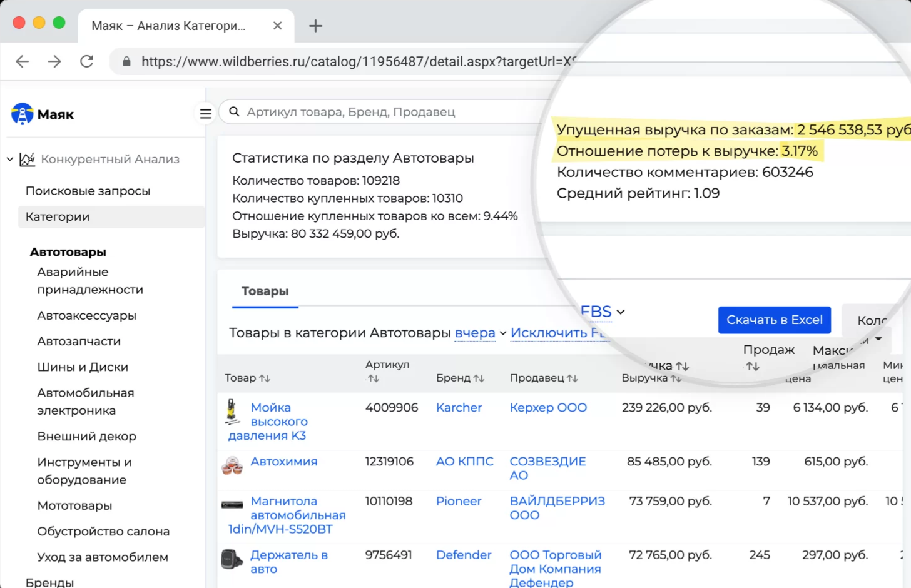
Task: Open Мототовары subcategory
Action: pos(74,505)
